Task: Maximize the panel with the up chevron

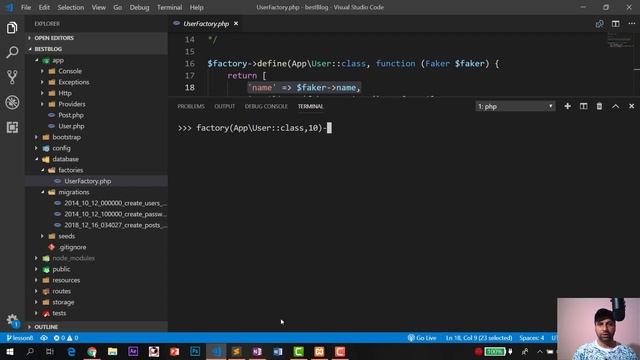Action: point(616,106)
